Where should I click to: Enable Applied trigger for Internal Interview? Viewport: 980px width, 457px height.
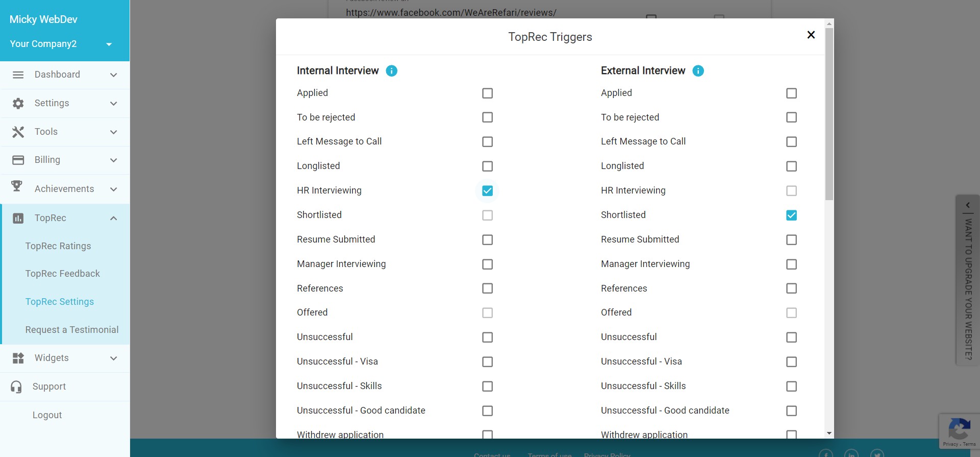[487, 93]
